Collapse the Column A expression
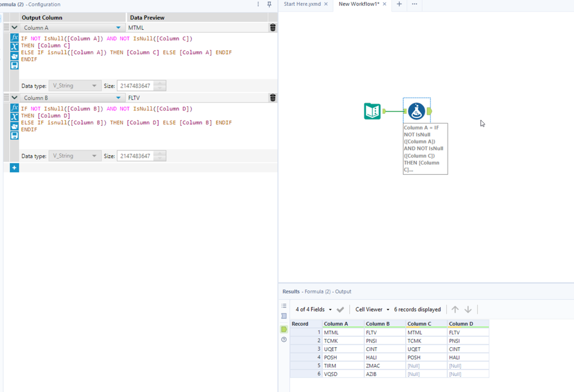 (x=14, y=28)
